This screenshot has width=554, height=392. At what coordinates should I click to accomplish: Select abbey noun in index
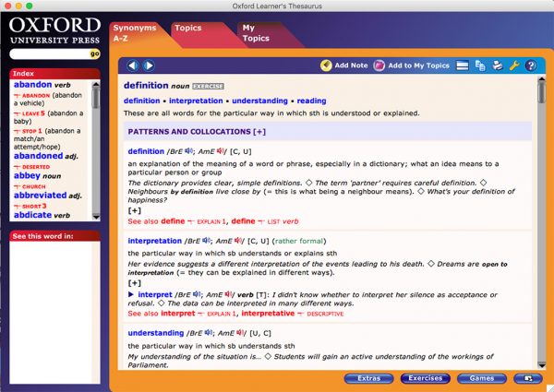click(x=37, y=176)
